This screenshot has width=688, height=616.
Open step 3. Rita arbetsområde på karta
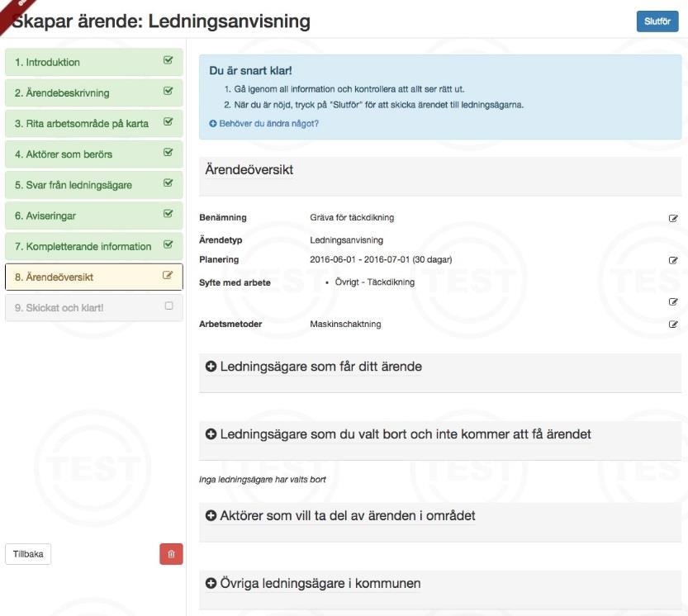tap(94, 124)
